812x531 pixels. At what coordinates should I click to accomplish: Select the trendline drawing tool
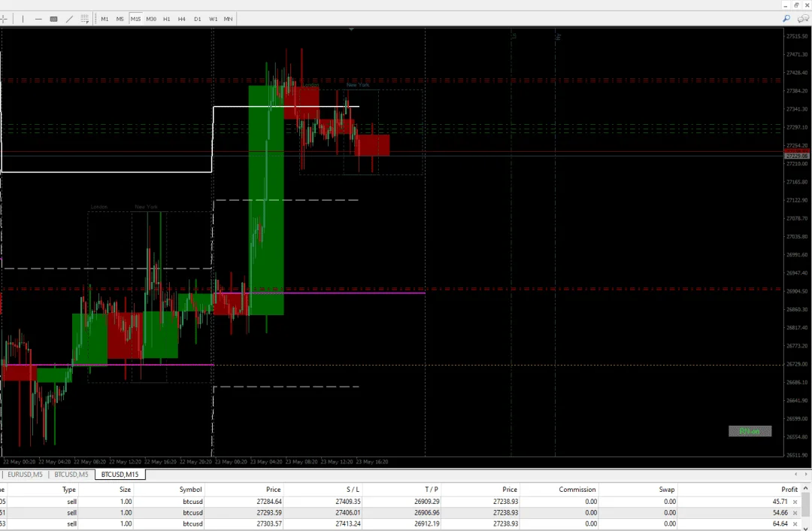[69, 19]
